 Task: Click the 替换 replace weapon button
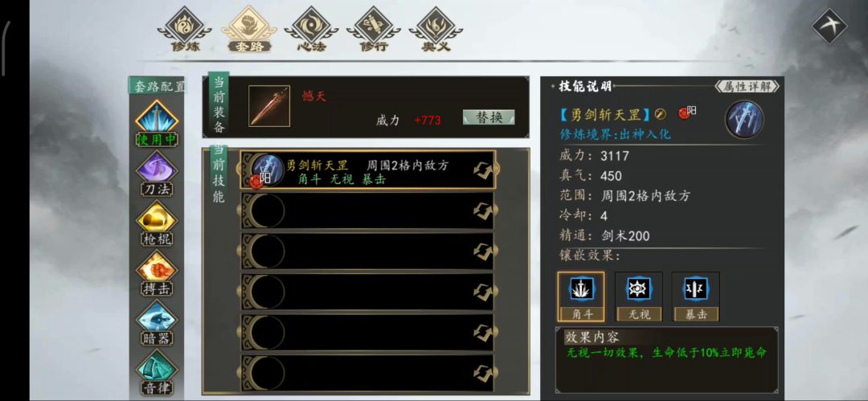(489, 117)
